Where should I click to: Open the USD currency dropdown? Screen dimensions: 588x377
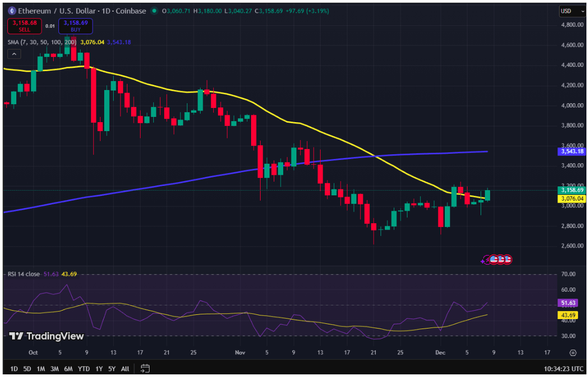pos(571,11)
